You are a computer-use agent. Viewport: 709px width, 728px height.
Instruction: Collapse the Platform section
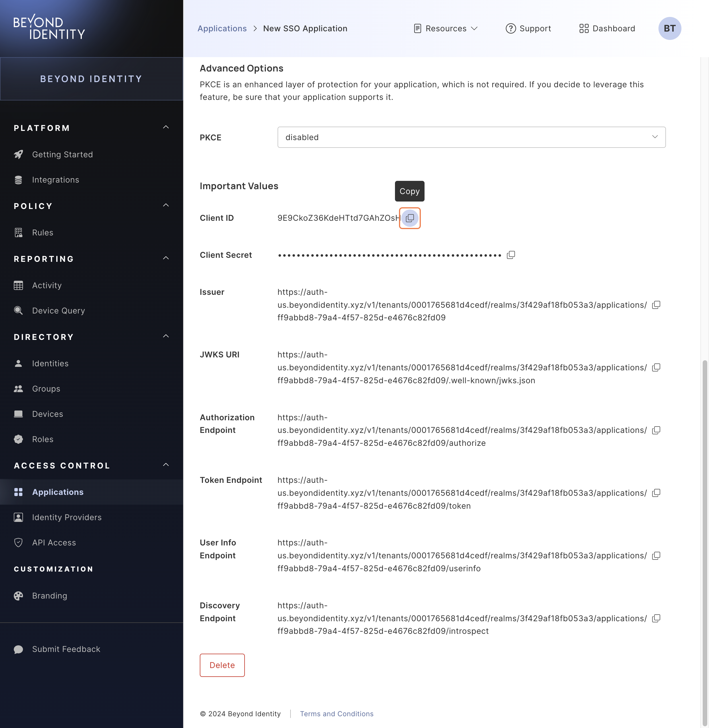(166, 127)
